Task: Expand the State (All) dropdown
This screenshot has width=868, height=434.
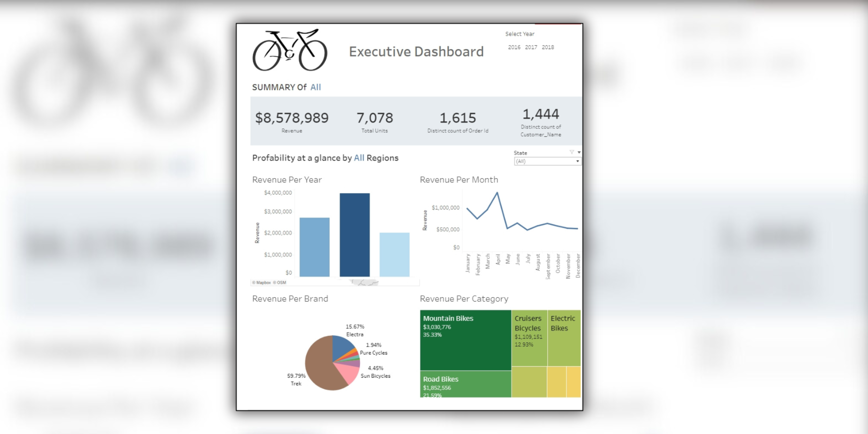Action: [x=547, y=161]
